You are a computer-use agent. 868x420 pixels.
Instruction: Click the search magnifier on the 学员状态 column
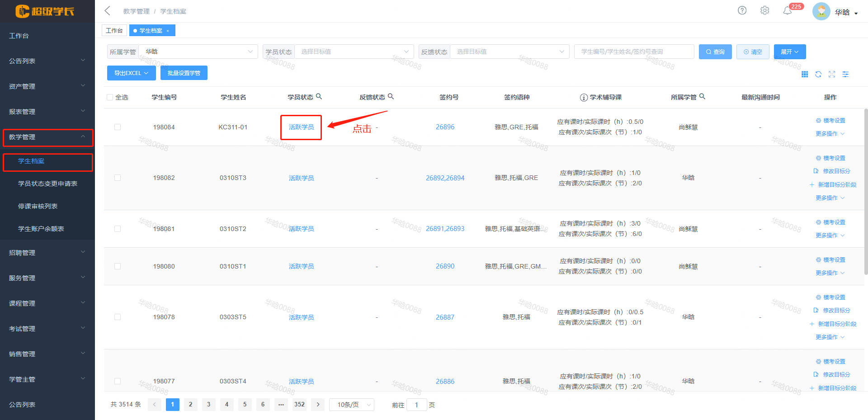pos(319,96)
